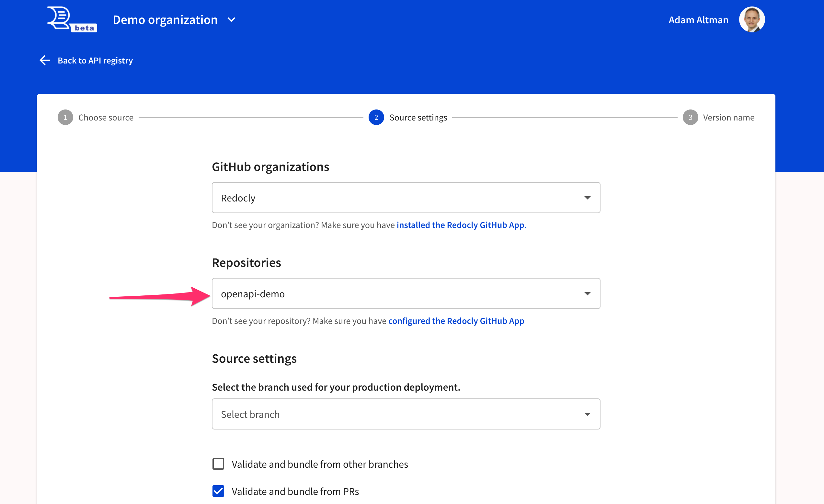Screen dimensions: 824x504
Task: Click the step 2 circle
Action: click(376, 117)
